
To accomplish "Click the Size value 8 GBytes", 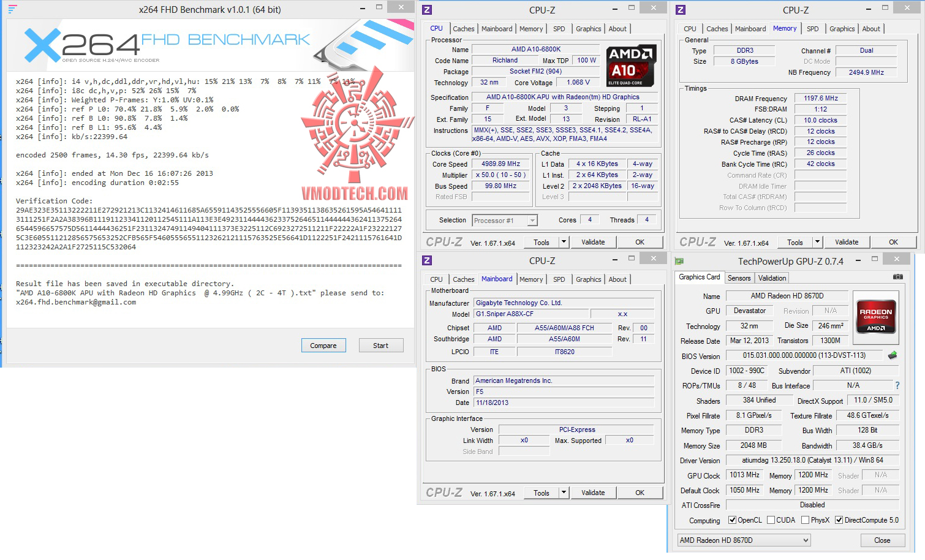I will 744,61.
